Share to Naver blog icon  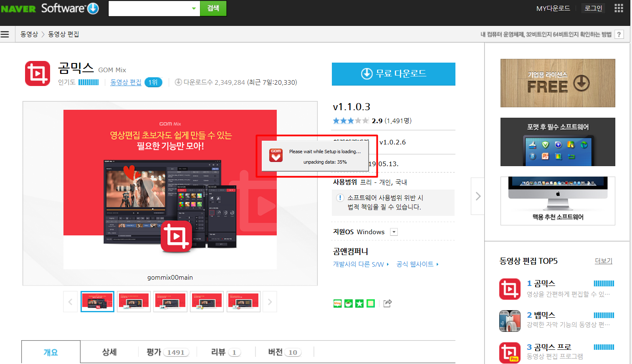[337, 303]
